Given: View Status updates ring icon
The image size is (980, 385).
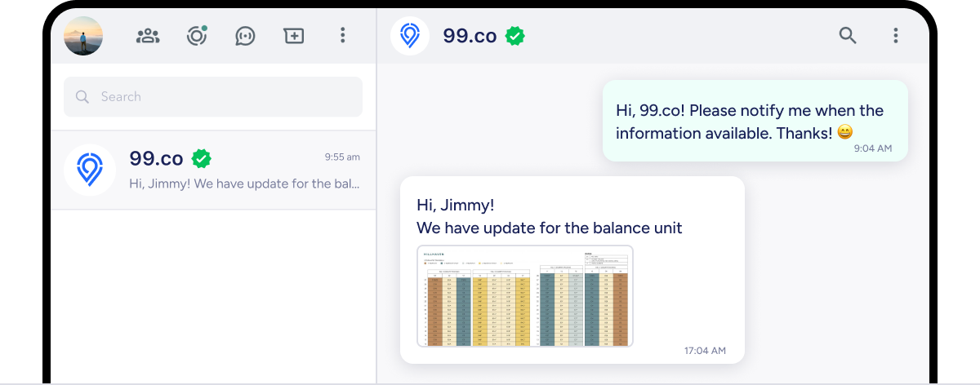Looking at the screenshot, I should pyautogui.click(x=196, y=36).
